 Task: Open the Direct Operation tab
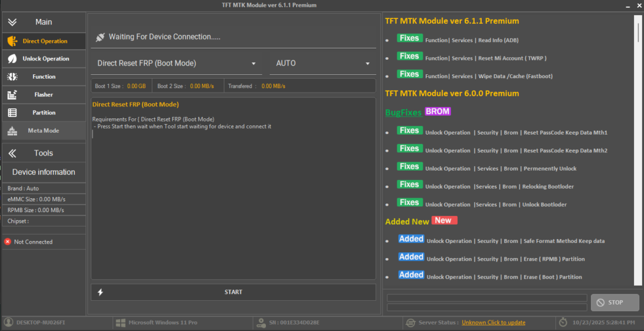tap(44, 41)
